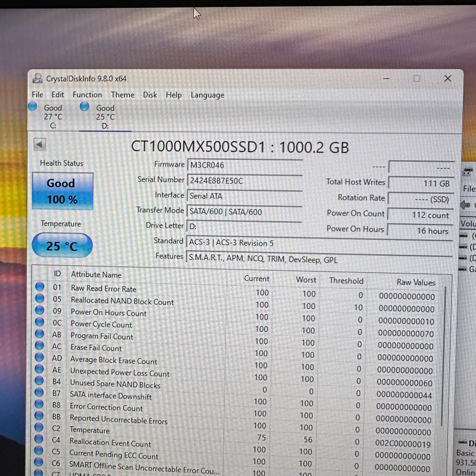Click the Interface field Serial ATA

coord(245,196)
